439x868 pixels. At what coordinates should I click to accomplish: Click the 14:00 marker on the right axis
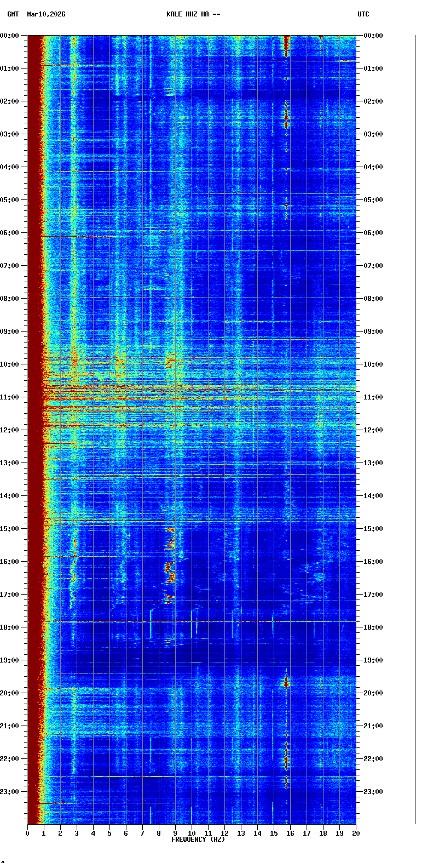pos(374,496)
